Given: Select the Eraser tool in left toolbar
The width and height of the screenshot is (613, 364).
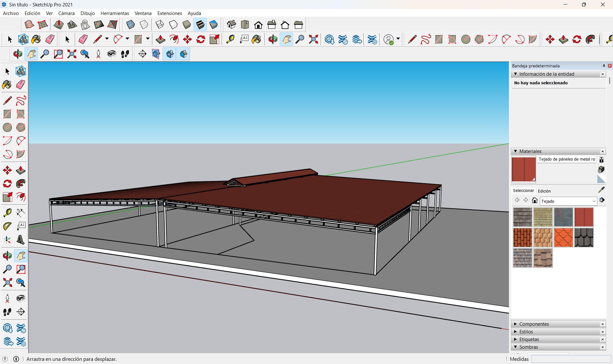Looking at the screenshot, I should (20, 85).
